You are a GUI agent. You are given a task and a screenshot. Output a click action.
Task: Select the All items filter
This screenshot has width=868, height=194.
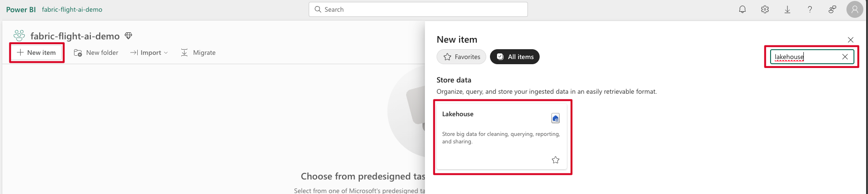point(515,57)
